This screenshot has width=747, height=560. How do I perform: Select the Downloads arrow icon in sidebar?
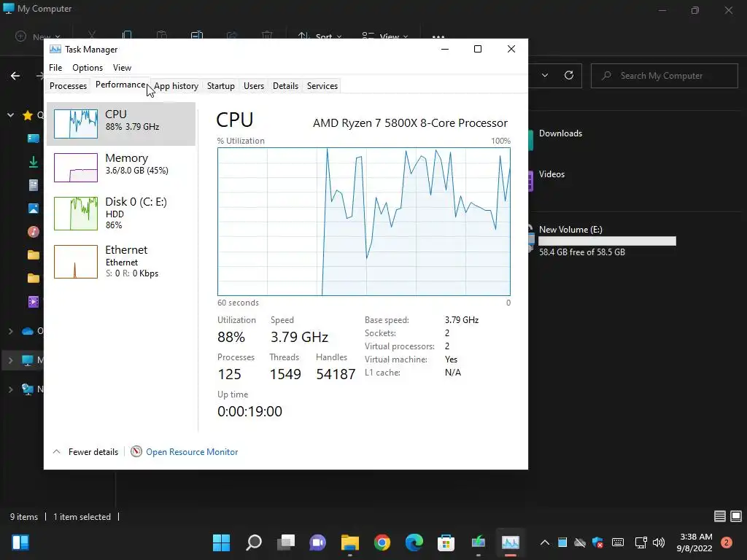pos(34,162)
